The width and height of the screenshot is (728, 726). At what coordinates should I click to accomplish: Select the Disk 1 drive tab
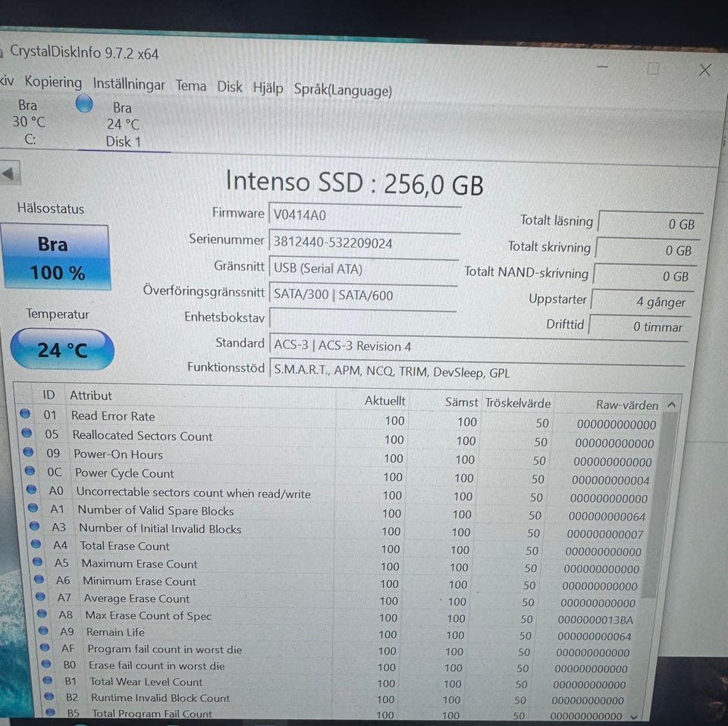pos(123,124)
